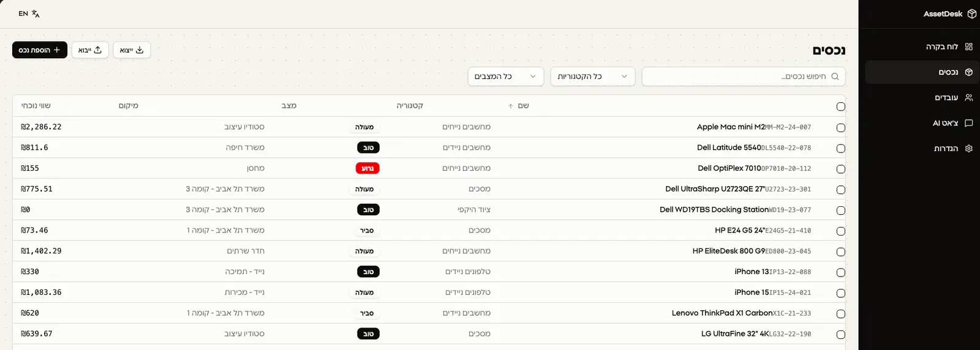Click טוב badge on Dell Latitude 5540 row
Screen dimensions: 980x350
click(368, 147)
